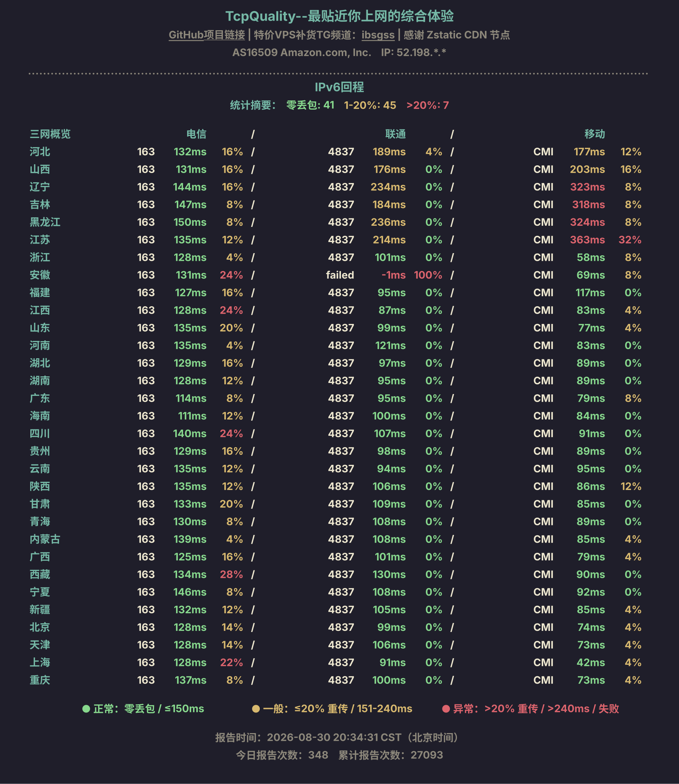This screenshot has width=679, height=784.
Task: Open the ibsgss Telegram channel link
Action: pos(378,35)
